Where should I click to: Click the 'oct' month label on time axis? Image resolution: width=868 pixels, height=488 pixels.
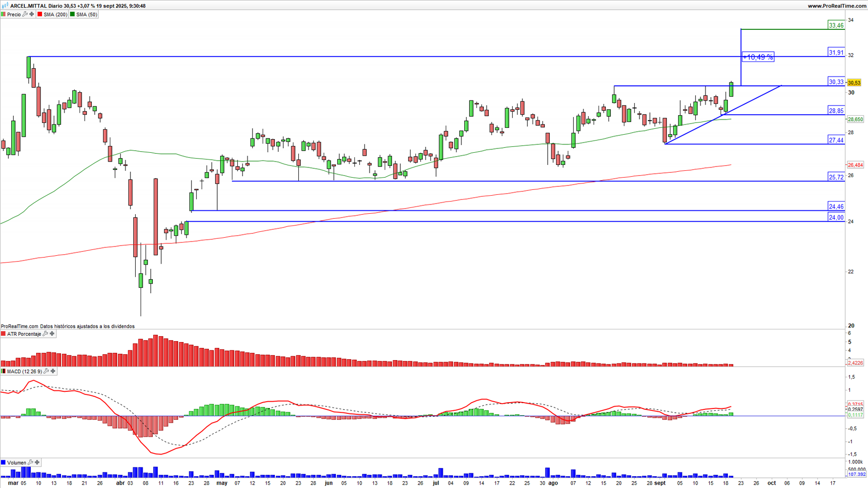point(771,483)
